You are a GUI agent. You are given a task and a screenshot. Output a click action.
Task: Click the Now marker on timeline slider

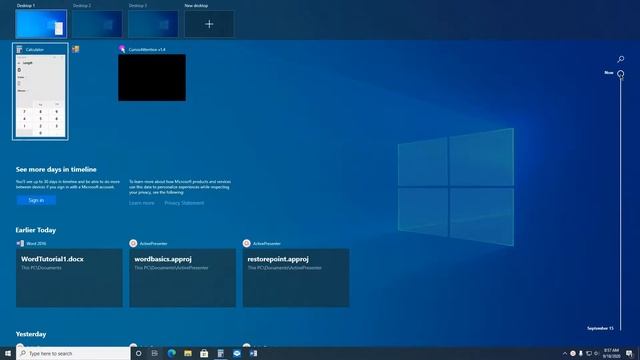point(620,73)
